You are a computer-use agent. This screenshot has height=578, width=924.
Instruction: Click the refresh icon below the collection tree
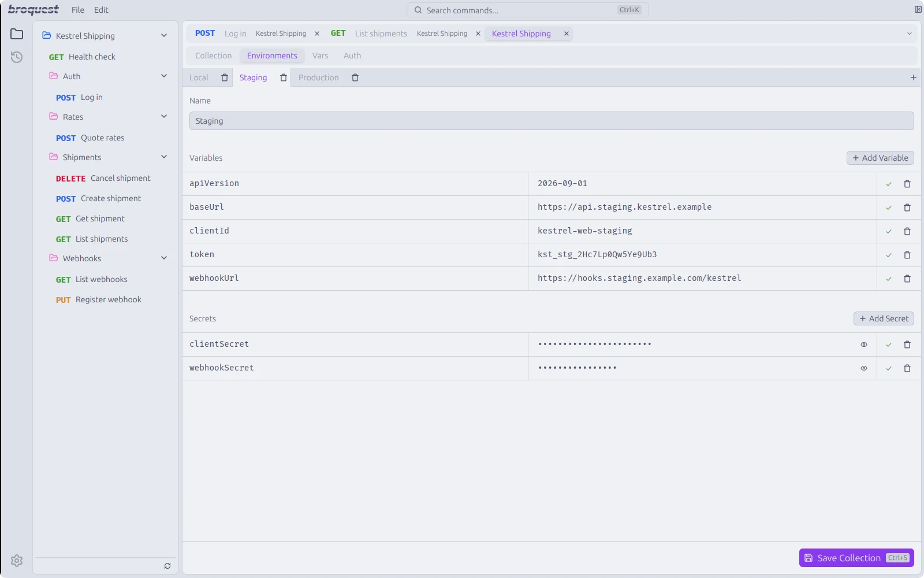point(167,566)
